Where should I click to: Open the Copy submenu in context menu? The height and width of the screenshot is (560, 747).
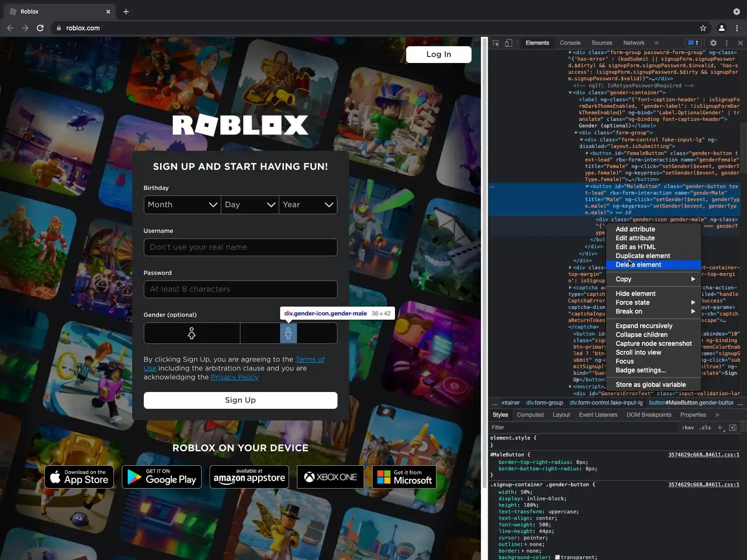coord(654,279)
